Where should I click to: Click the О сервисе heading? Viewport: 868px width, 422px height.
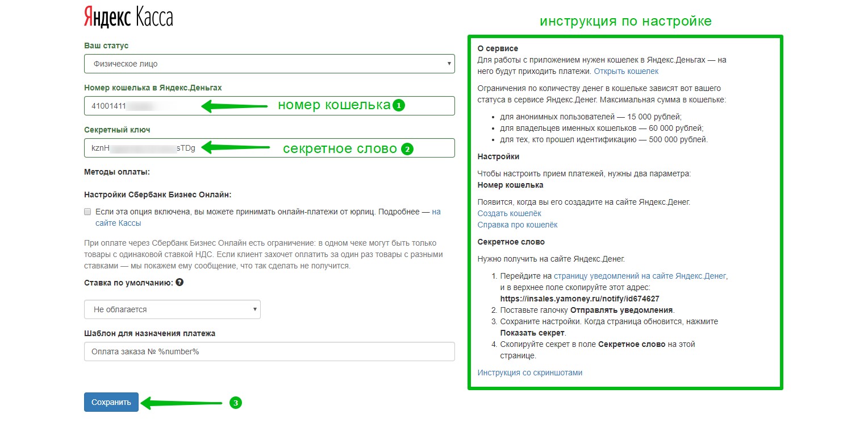coord(498,48)
